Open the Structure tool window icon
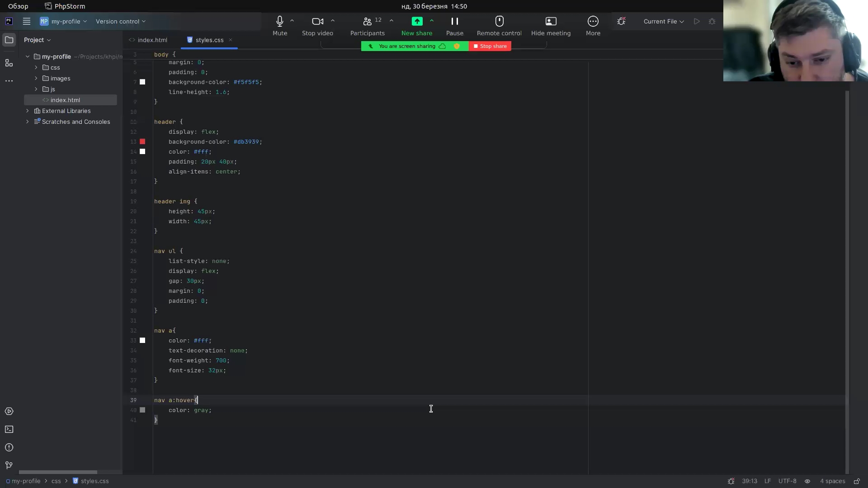The height and width of the screenshot is (488, 868). (9, 63)
